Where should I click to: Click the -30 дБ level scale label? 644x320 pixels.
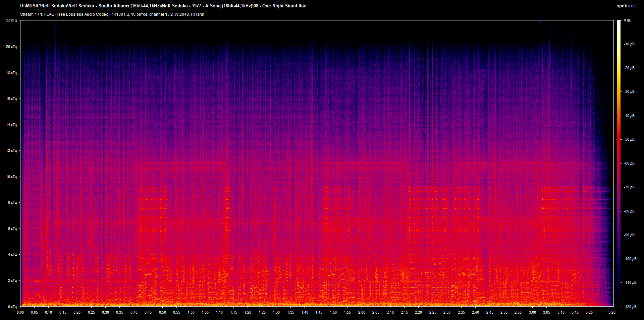click(x=629, y=92)
